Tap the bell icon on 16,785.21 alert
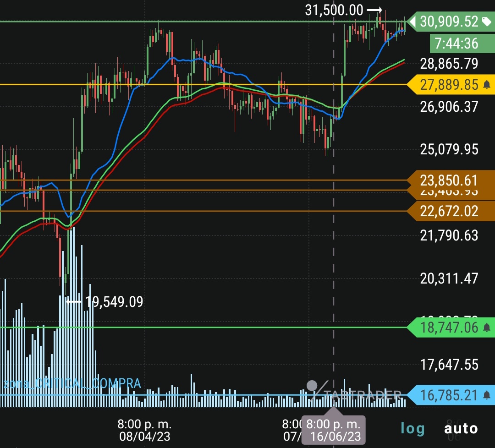This screenshot has height=448, width=495. (487, 395)
